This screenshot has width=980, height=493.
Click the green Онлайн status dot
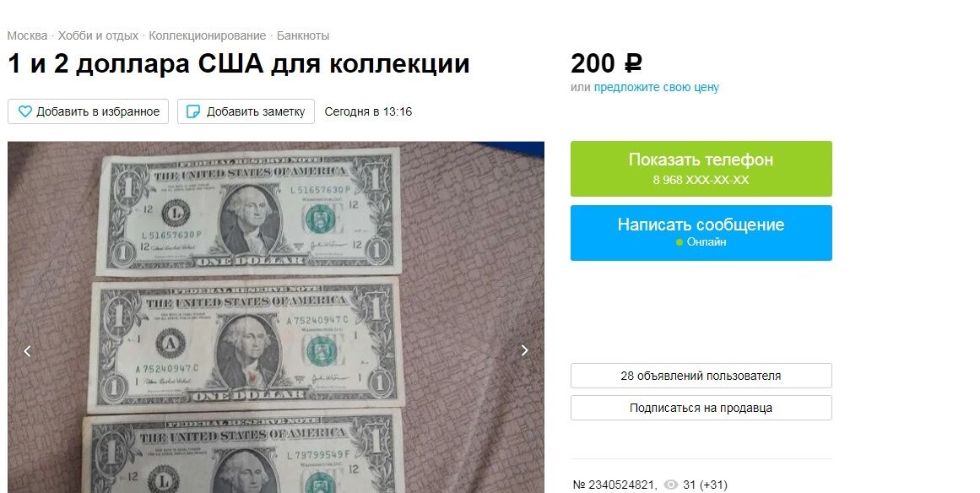tap(680, 242)
